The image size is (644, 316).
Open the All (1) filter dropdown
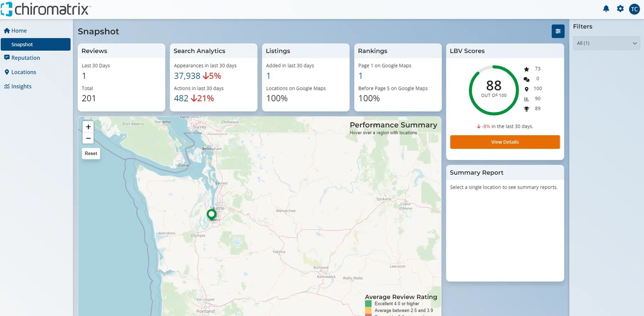(x=607, y=43)
